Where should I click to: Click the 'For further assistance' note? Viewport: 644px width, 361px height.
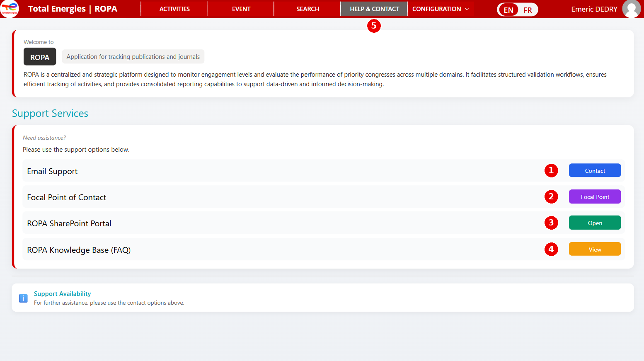(x=109, y=303)
